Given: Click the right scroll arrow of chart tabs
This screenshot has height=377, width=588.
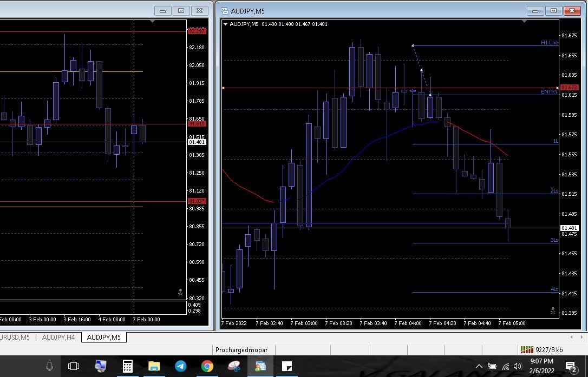Looking at the screenshot, I should (x=583, y=338).
